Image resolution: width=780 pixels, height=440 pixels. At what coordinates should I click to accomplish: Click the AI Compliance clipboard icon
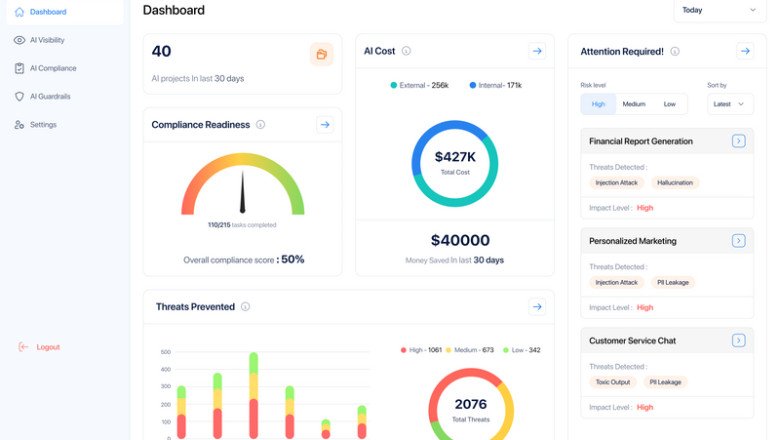coord(19,69)
